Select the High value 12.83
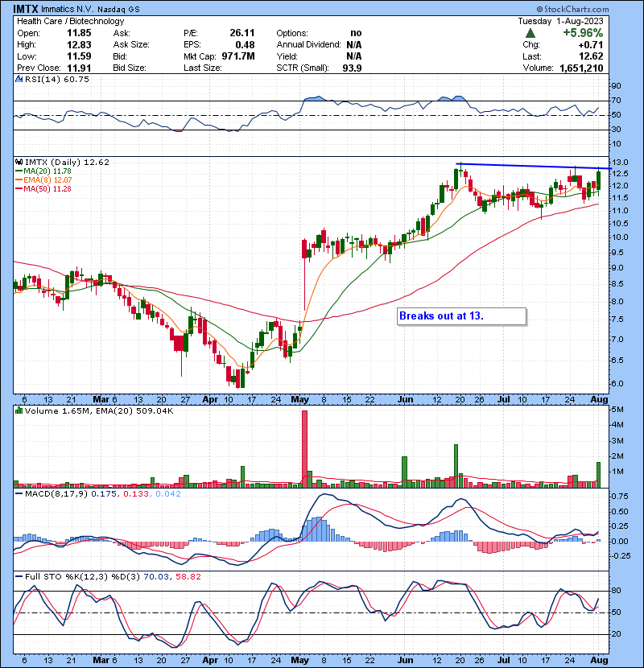 point(79,45)
